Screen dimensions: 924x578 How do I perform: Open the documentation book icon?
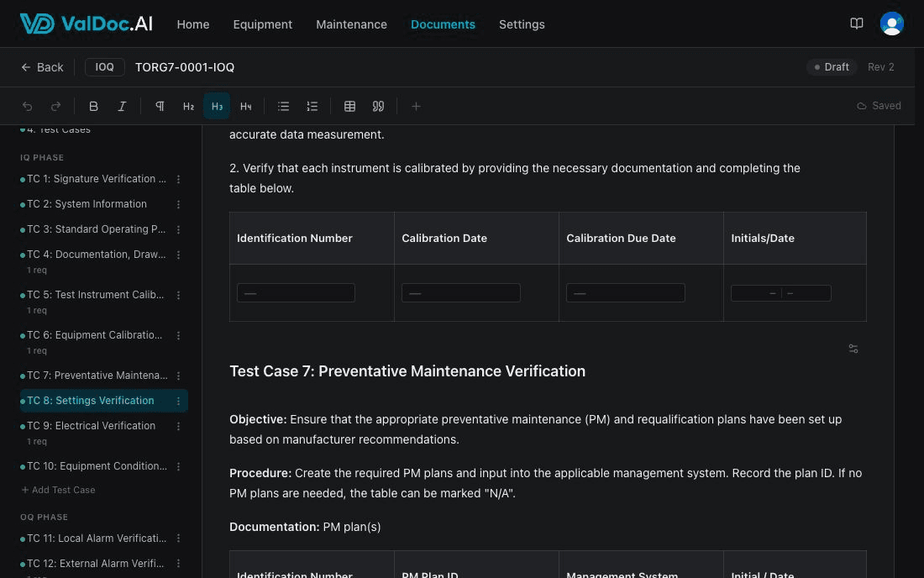point(857,24)
